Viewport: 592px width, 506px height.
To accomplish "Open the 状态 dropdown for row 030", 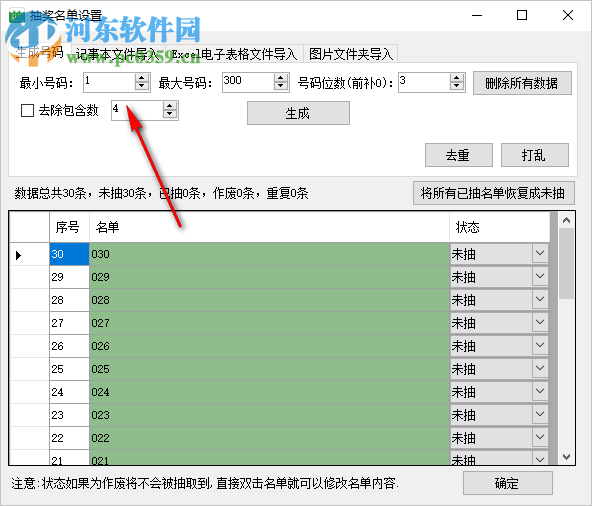I will 540,254.
